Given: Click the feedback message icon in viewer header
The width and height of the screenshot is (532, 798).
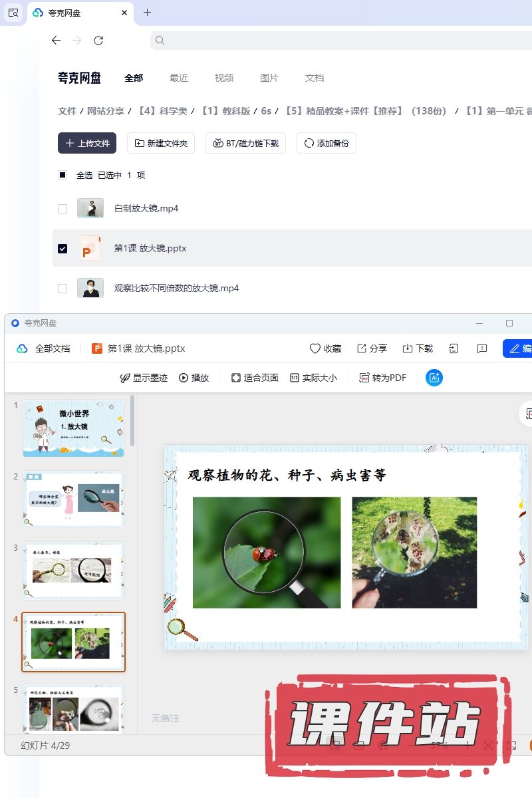Looking at the screenshot, I should (483, 348).
